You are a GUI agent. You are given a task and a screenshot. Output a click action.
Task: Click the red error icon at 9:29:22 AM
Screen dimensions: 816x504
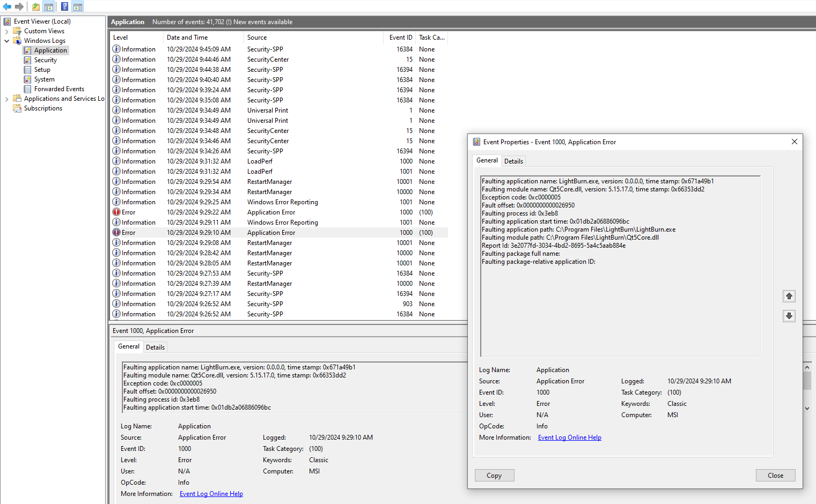116,212
